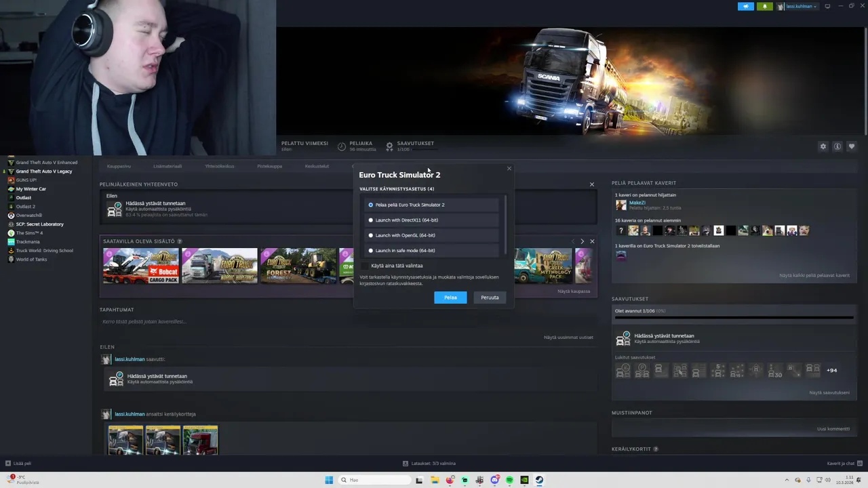
Task: Open game settings gear icon
Action: (x=823, y=146)
